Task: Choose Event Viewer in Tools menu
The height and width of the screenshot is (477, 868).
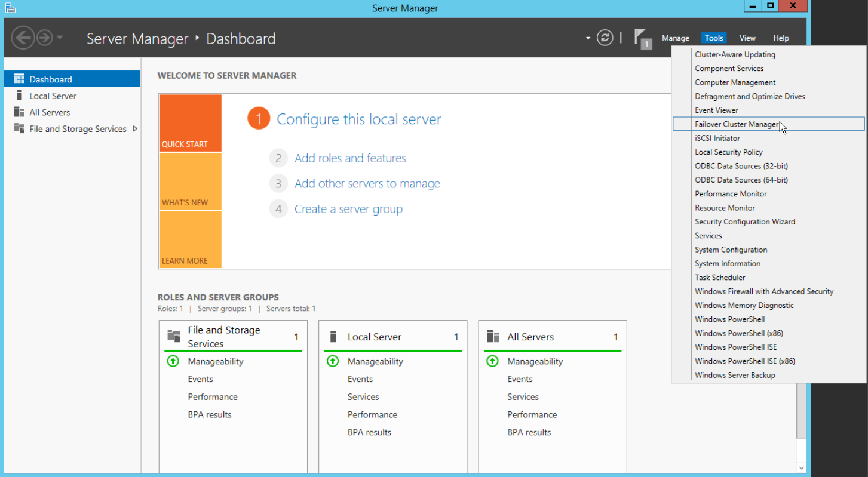Action: coord(716,110)
